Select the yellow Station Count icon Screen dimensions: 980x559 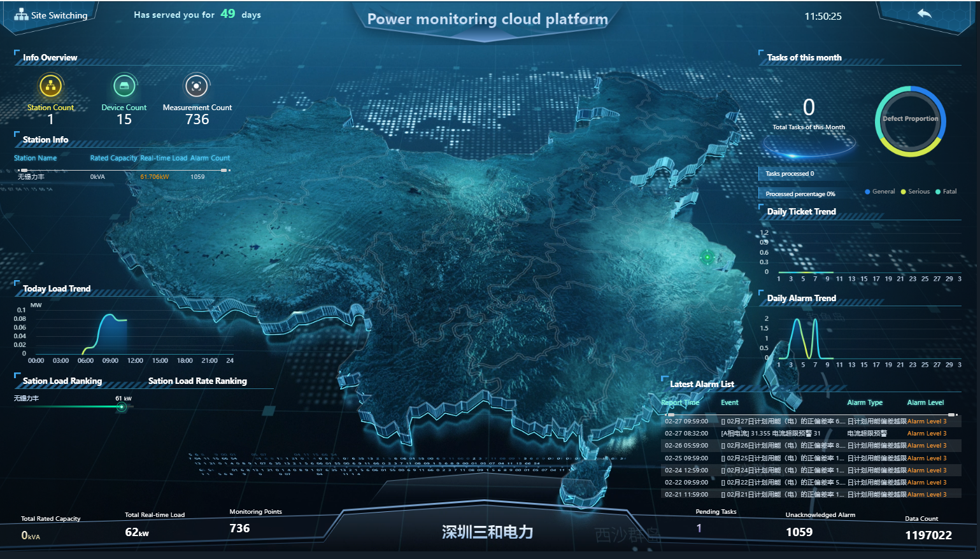(50, 85)
